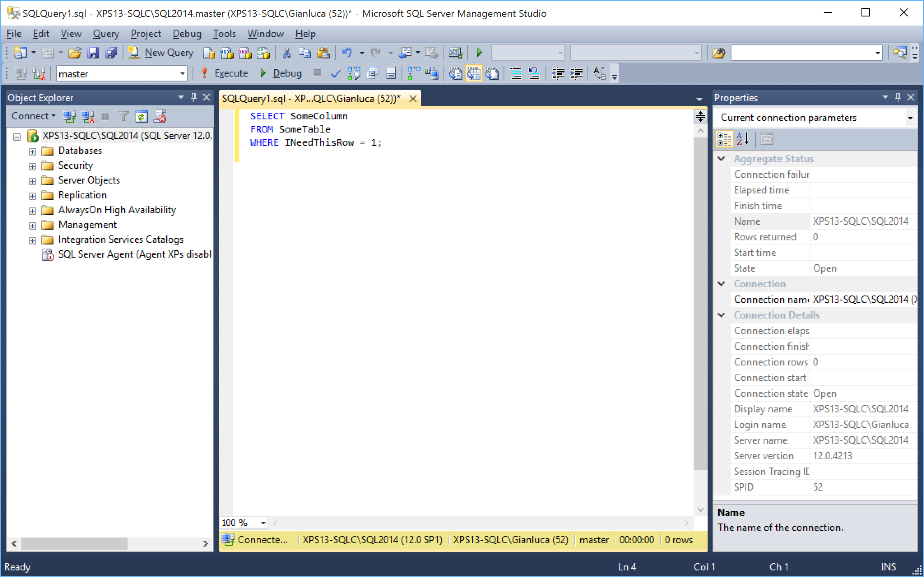Click the Object Explorer filter icon
924x577 pixels.
(x=123, y=116)
